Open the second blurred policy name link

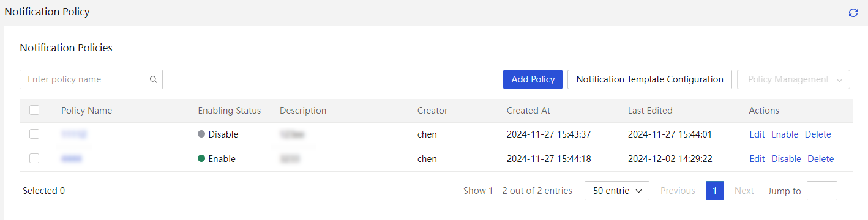point(72,159)
